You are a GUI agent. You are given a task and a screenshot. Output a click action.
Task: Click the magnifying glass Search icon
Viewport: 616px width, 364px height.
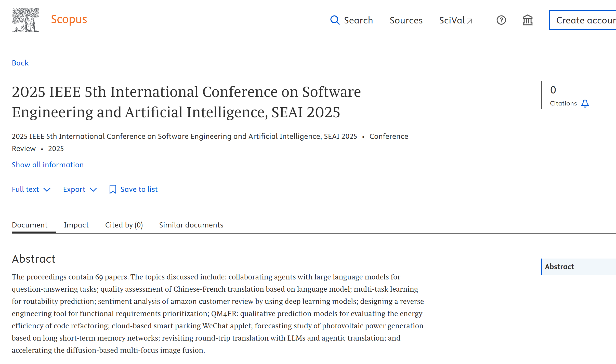(x=335, y=20)
